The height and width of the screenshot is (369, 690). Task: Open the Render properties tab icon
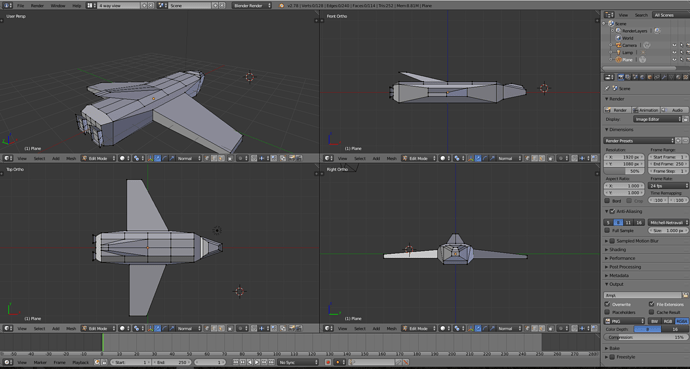[x=620, y=77]
